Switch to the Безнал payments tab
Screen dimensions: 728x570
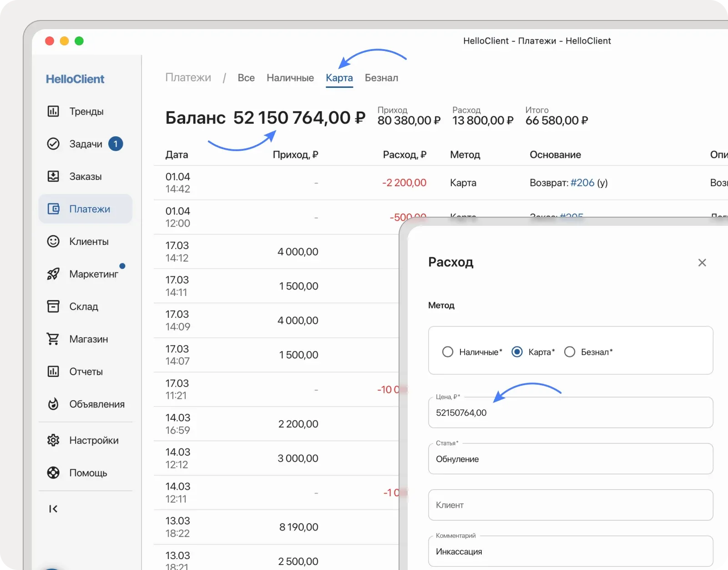(x=381, y=78)
